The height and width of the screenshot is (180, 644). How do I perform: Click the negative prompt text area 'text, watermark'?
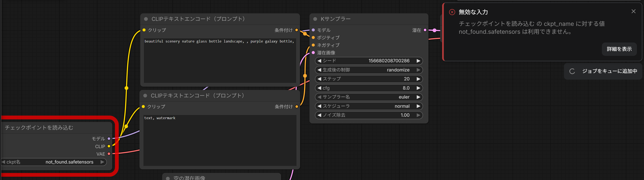point(220,140)
